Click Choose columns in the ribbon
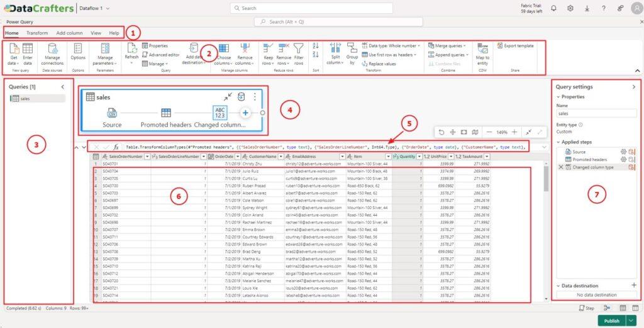The width and height of the screenshot is (644, 328). pyautogui.click(x=224, y=54)
